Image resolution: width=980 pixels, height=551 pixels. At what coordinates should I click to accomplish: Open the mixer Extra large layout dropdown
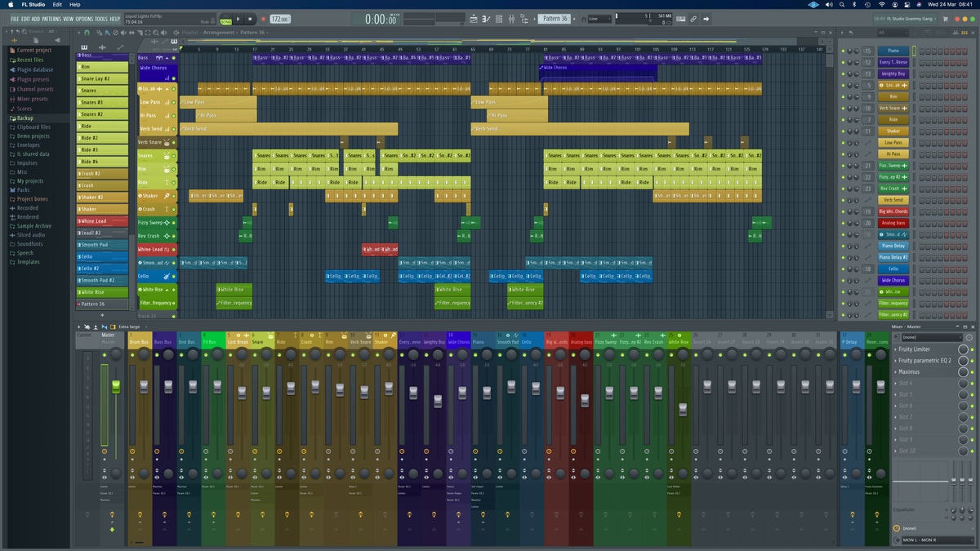tap(133, 327)
